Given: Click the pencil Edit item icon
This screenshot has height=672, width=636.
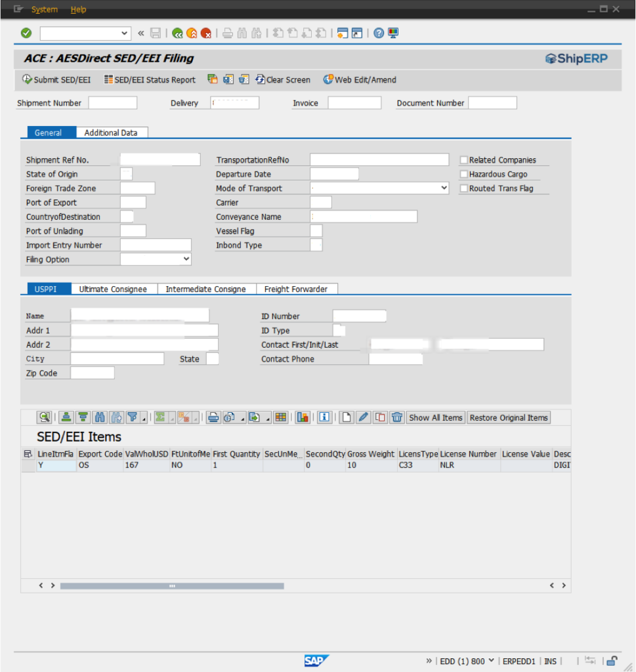Looking at the screenshot, I should [x=364, y=417].
